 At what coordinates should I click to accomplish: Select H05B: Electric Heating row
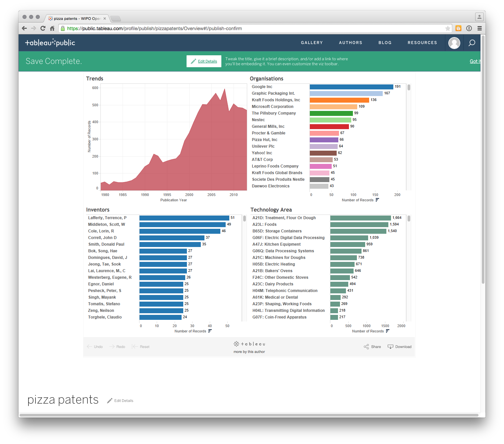click(x=274, y=264)
